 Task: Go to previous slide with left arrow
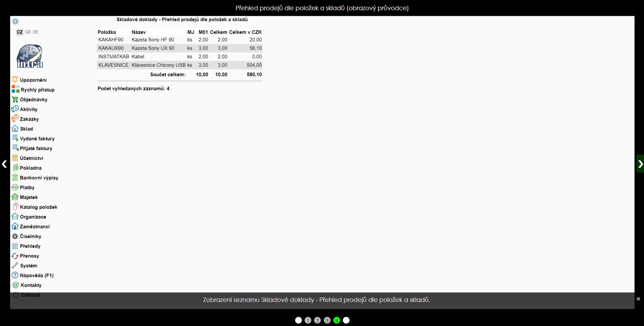[x=4, y=164]
